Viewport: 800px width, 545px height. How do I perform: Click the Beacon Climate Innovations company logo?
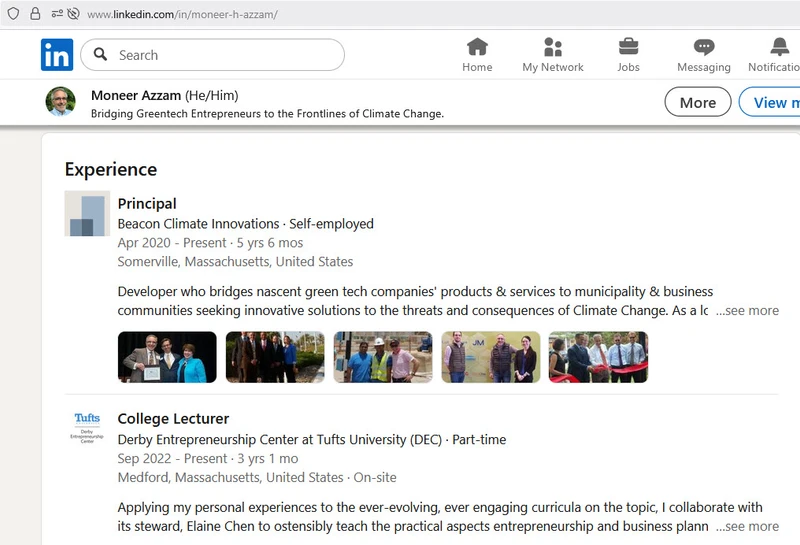[87, 213]
